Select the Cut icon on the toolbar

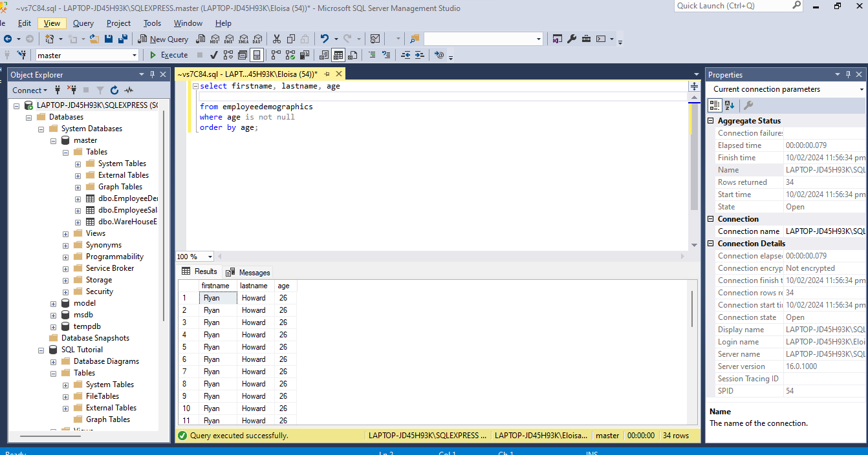[276, 39]
